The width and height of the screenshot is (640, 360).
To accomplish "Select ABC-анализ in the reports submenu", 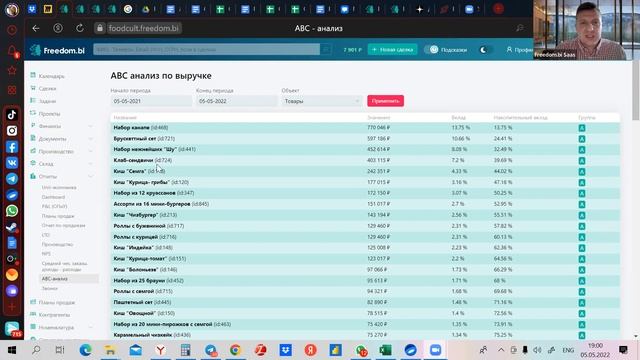I will [55, 279].
